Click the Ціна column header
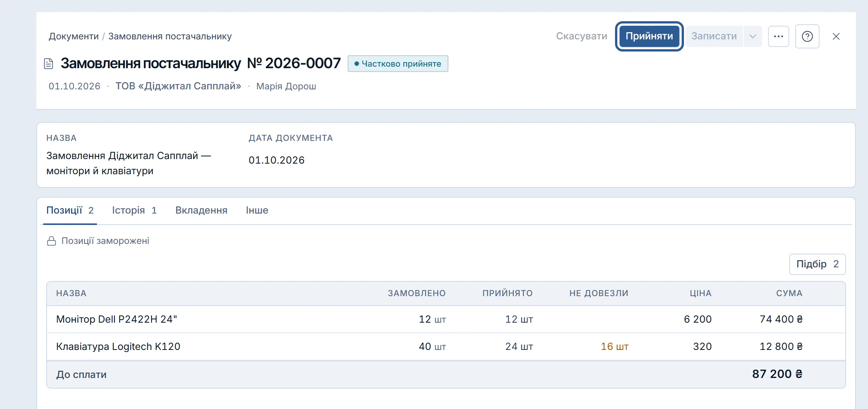868x409 pixels. (701, 293)
